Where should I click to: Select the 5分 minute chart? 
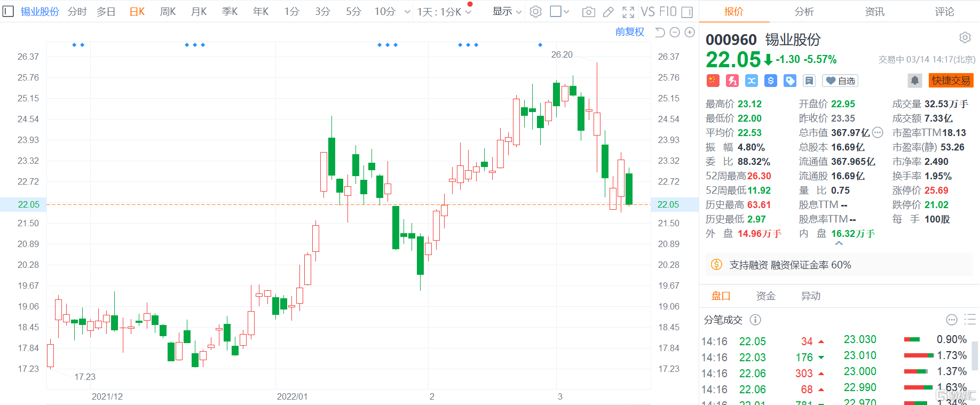[353, 12]
